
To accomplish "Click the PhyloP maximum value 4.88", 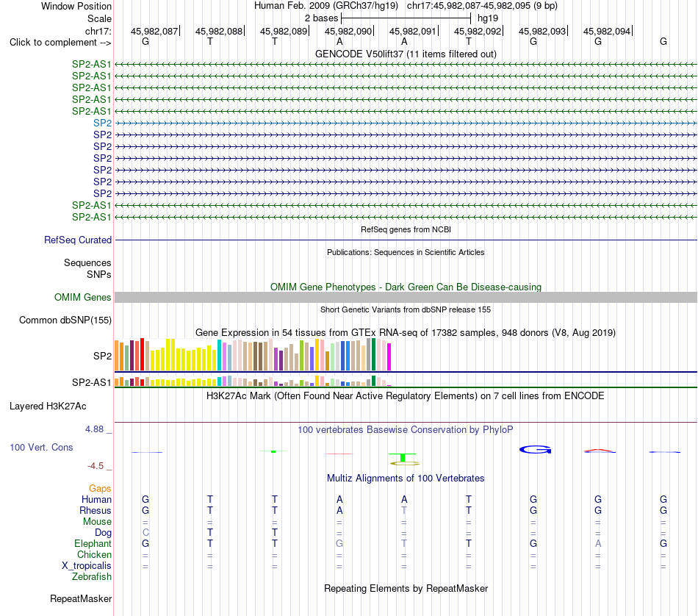I will pos(94,429).
